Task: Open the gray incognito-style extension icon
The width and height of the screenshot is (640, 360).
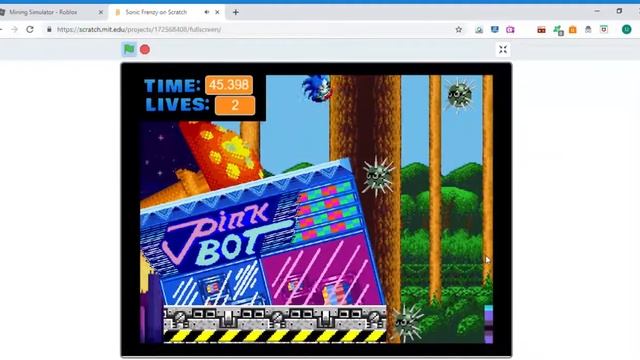Action: click(x=588, y=29)
